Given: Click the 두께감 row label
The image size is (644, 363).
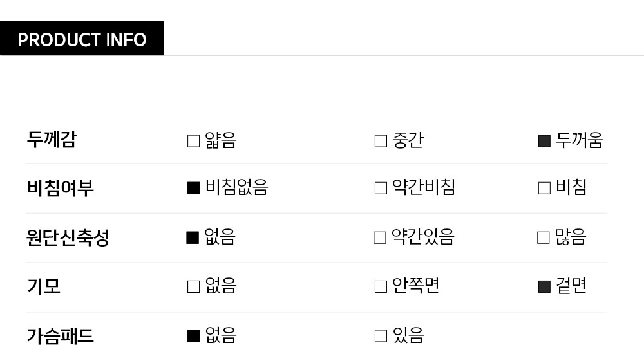Looking at the screenshot, I should [52, 140].
